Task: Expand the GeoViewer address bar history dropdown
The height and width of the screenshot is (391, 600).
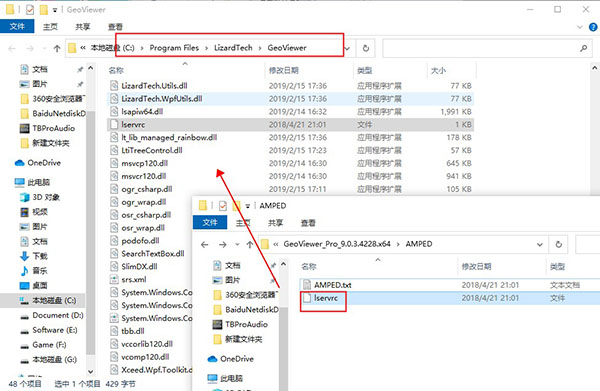Action: point(347,48)
